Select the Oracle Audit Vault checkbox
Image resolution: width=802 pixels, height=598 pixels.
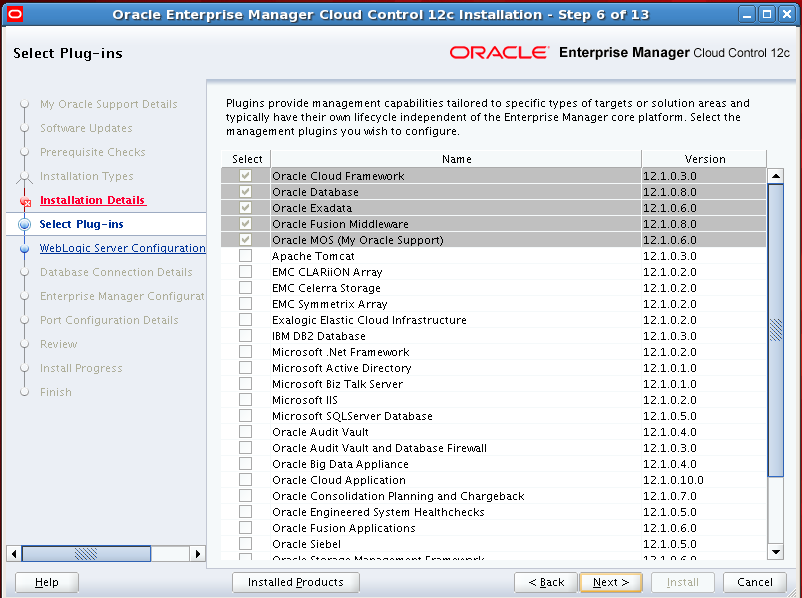click(246, 431)
